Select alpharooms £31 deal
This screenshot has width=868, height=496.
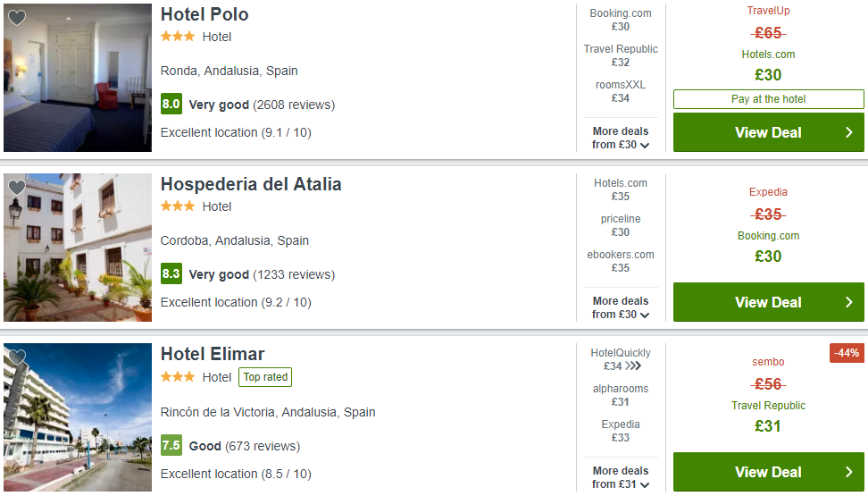pyautogui.click(x=621, y=395)
